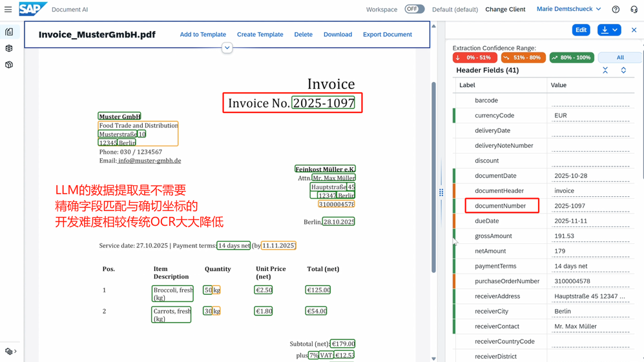The image size is (644, 362).
Task: Select the documentNumber field label
Action: (x=500, y=206)
